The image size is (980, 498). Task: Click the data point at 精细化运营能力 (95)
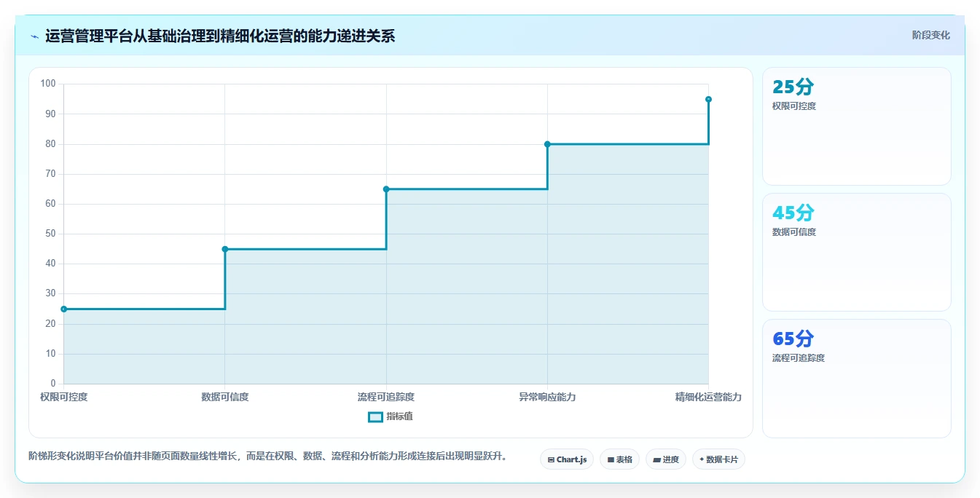tap(708, 99)
